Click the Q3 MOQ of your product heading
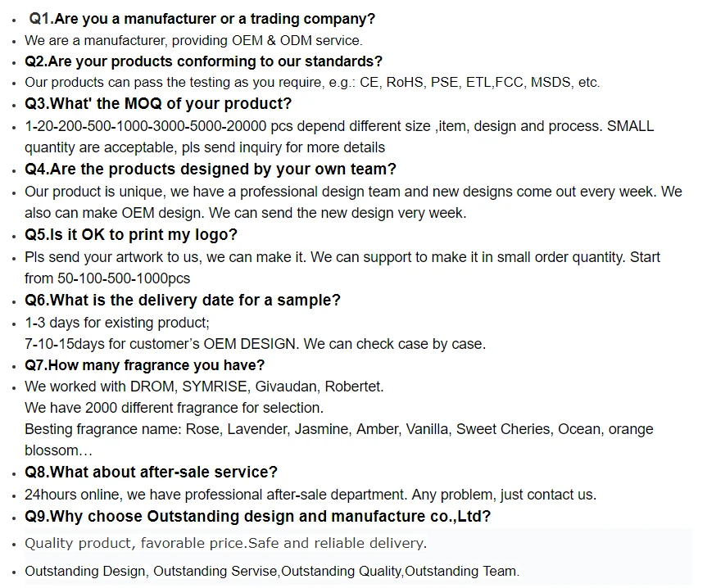Viewport: 707px width, 588px height. point(158,104)
